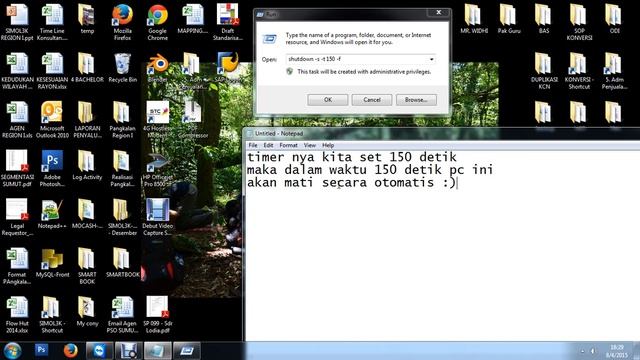Viewport: 640px width, 360px height.
Task: Open the Pak Guru folder
Action: pyautogui.click(x=509, y=19)
